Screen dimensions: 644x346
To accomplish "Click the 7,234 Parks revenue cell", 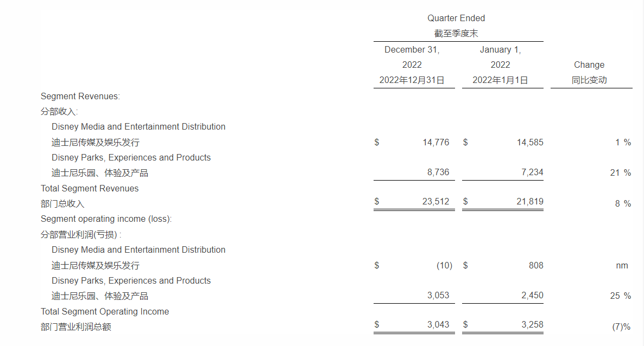I will [532, 172].
